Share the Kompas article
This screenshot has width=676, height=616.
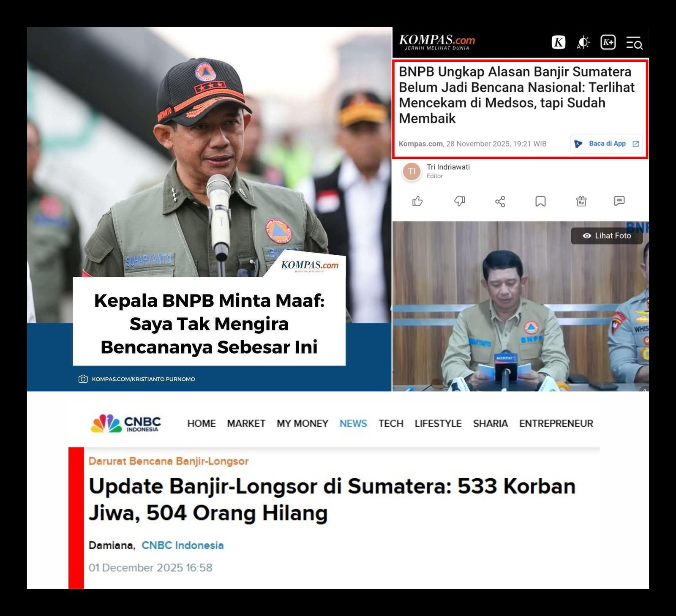(500, 202)
